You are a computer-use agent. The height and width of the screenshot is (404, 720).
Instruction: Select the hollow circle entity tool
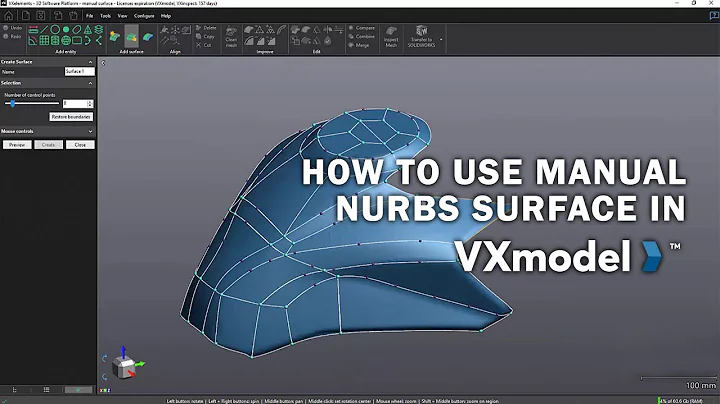(55, 30)
